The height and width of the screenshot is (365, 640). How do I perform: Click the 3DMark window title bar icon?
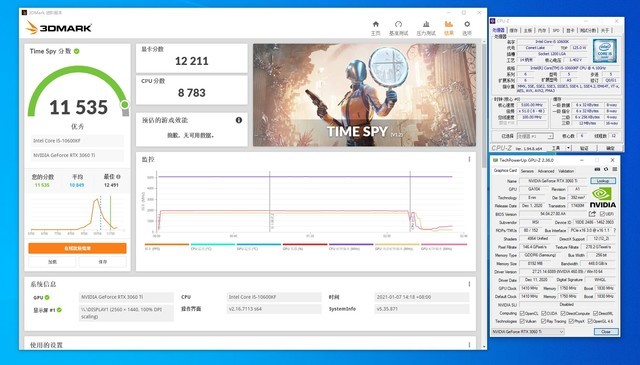point(24,13)
